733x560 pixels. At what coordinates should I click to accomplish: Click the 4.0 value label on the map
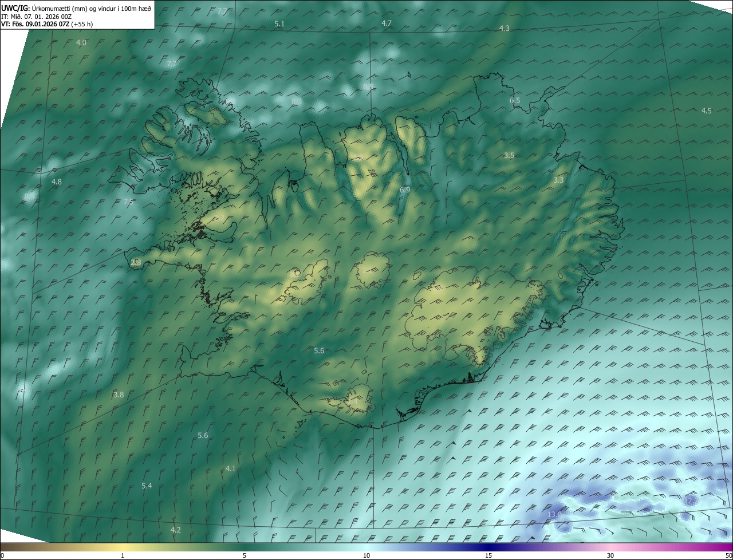click(x=81, y=42)
